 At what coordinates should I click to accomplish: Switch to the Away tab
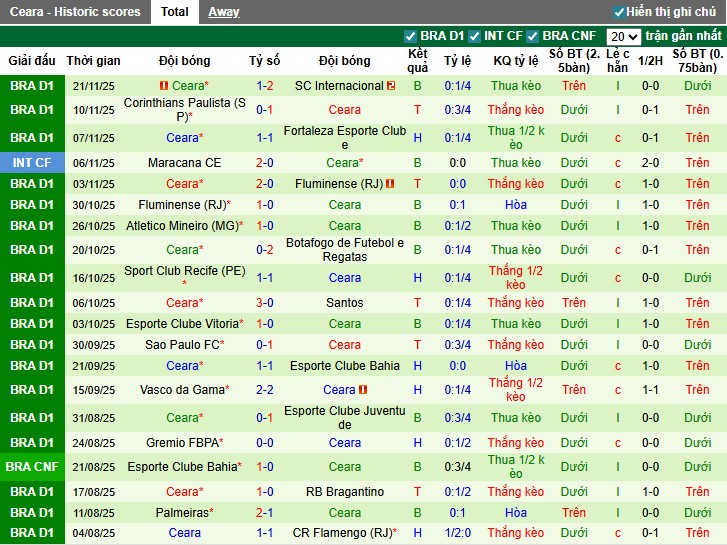(x=224, y=12)
